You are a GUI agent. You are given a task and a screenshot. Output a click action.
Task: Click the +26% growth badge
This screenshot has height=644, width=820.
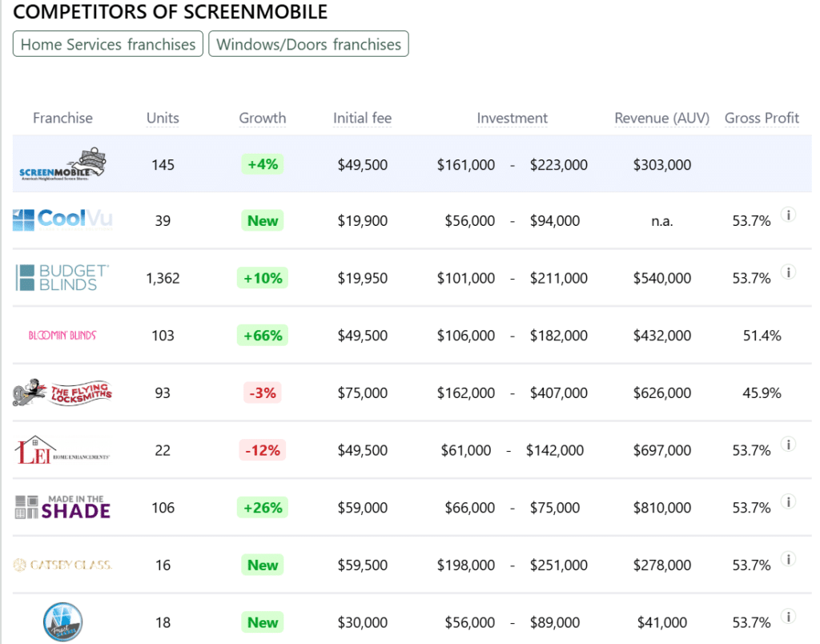(263, 507)
